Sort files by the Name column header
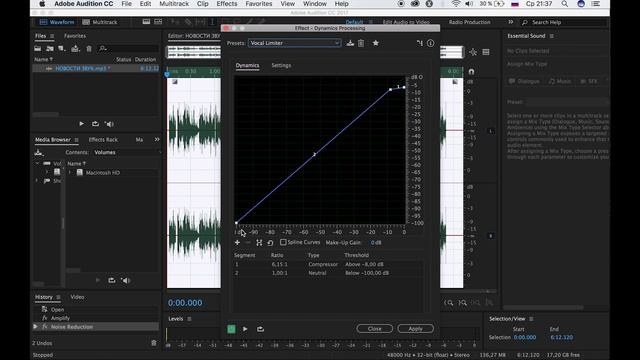The image size is (640, 360). (x=43, y=60)
